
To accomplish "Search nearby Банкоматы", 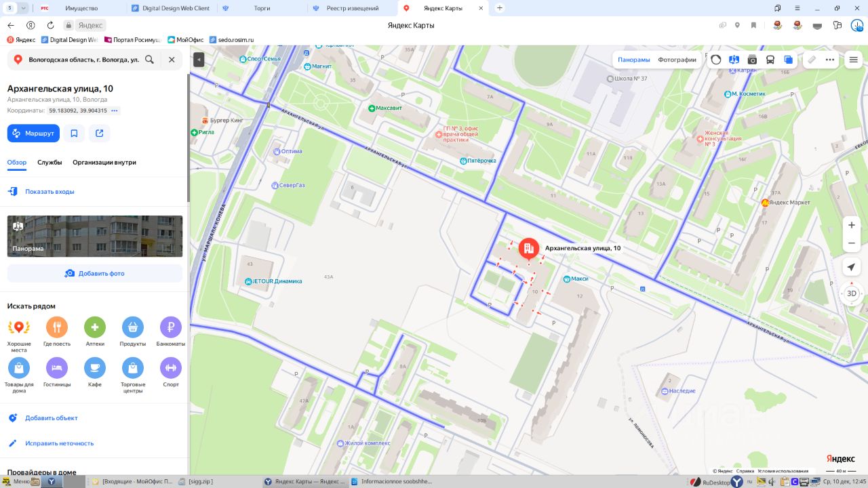I will click(x=171, y=333).
